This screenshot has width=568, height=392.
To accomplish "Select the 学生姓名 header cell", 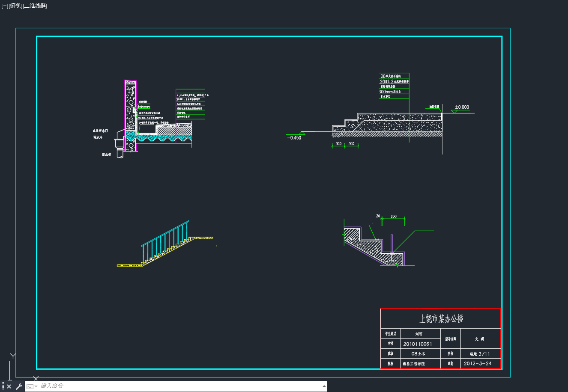I will (x=391, y=333).
